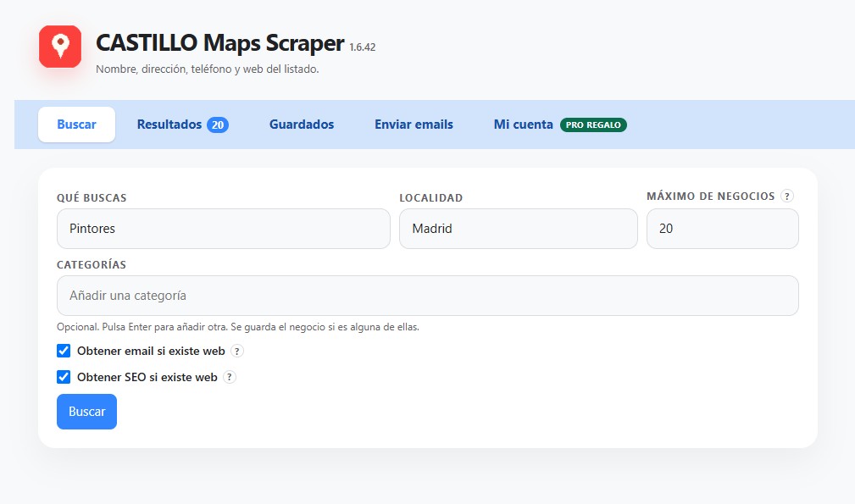Focus the Añadir una categoría field
Image resolution: width=855 pixels, height=504 pixels.
(x=427, y=296)
